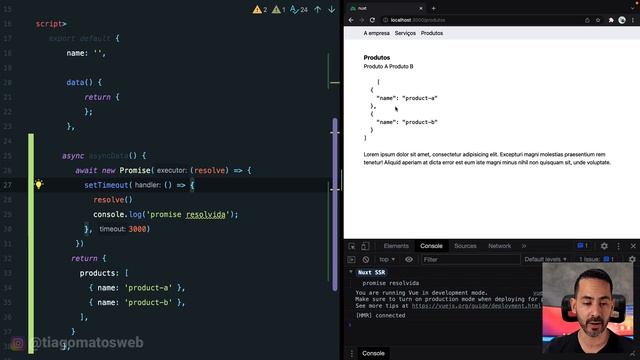Screen dimensions: 640x360
Task: Open a new browser tab
Action: (x=433, y=8)
